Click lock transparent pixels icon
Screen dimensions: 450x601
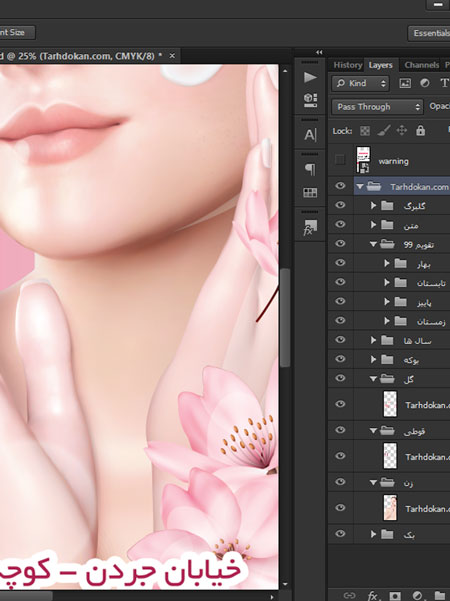pyautogui.click(x=365, y=131)
